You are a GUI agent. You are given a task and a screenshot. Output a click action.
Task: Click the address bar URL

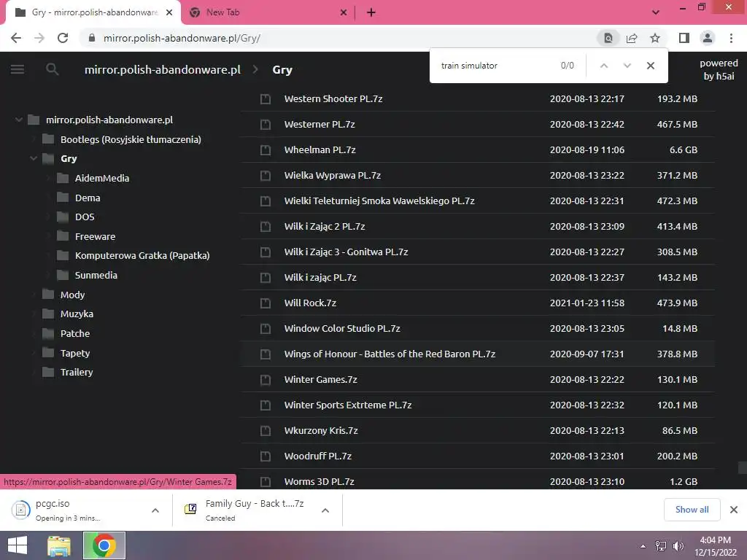182,38
